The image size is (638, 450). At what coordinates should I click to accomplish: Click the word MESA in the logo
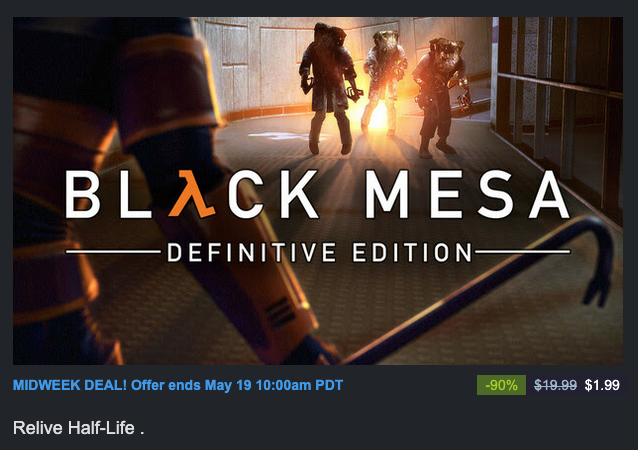tap(467, 194)
